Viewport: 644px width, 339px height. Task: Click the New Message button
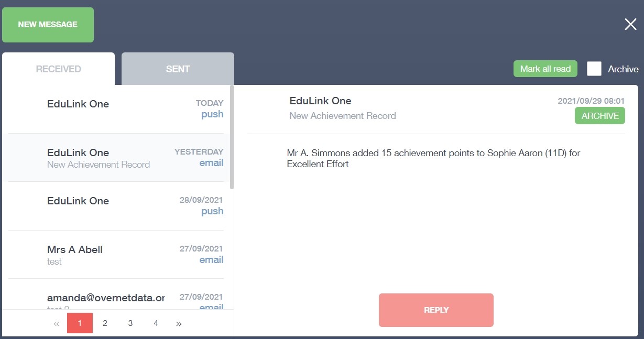pos(48,25)
